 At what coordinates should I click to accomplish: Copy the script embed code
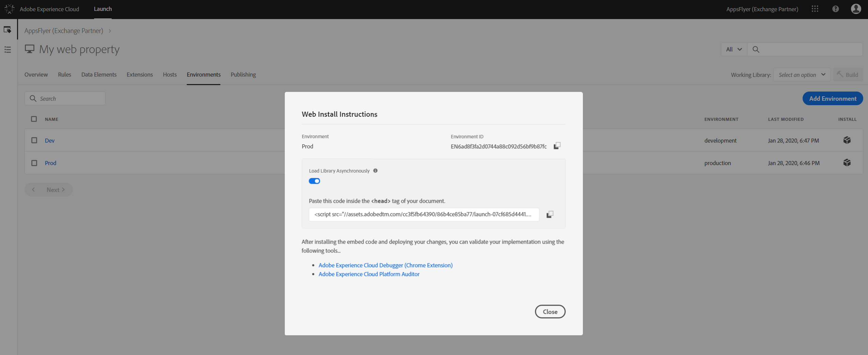click(x=549, y=214)
